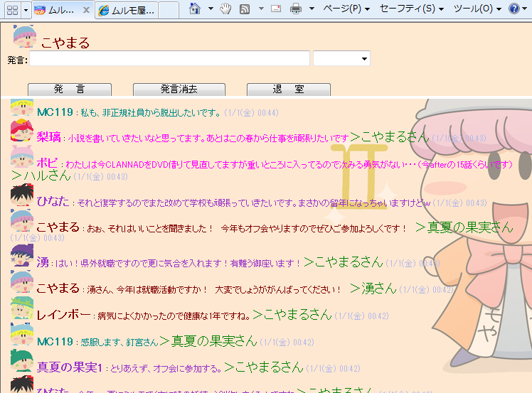Click こやまる avatar above the input field
The image size is (532, 393).
pos(24,36)
